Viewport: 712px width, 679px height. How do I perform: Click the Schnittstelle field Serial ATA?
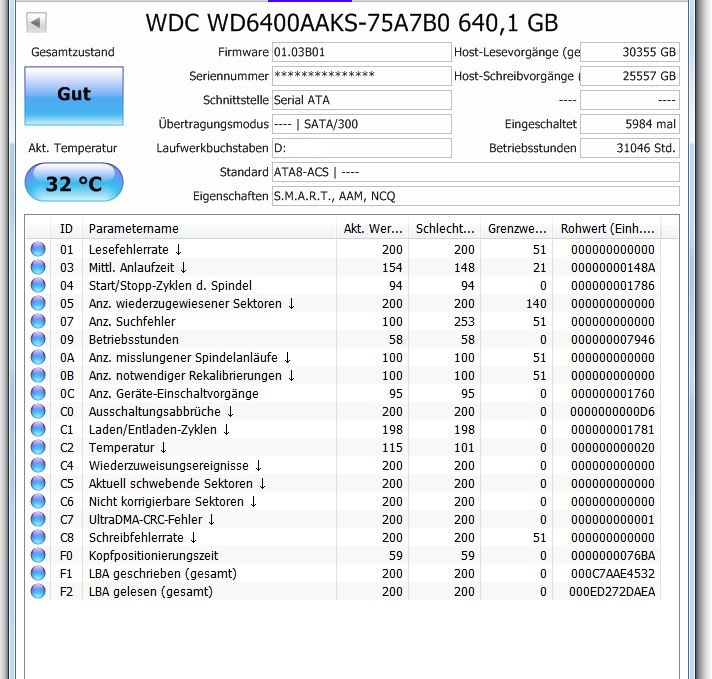point(361,100)
